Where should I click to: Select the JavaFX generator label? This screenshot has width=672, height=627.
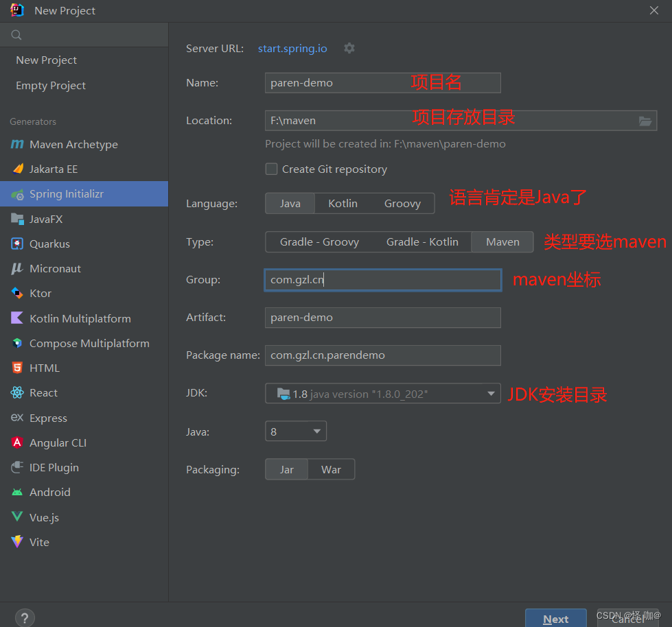click(46, 220)
